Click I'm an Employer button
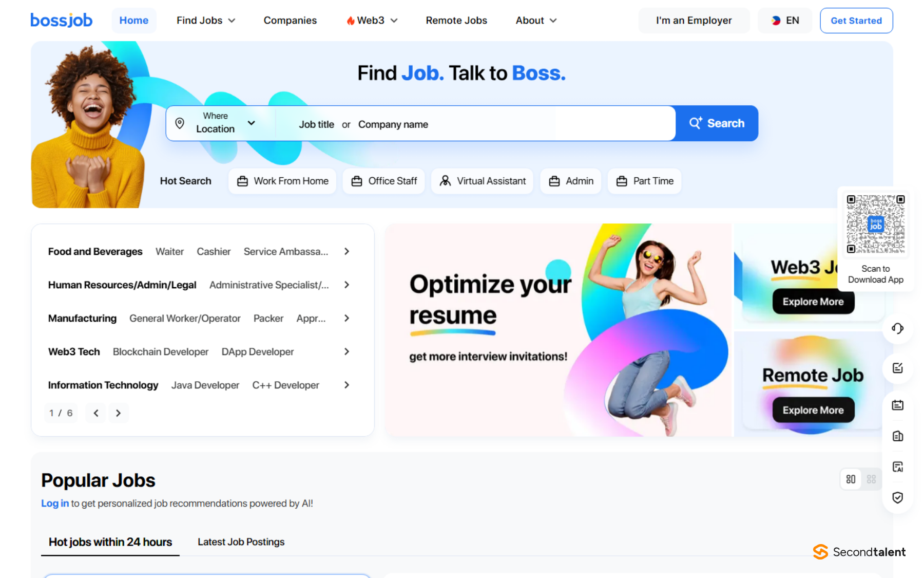Viewport: 924px width, 578px height. click(694, 21)
